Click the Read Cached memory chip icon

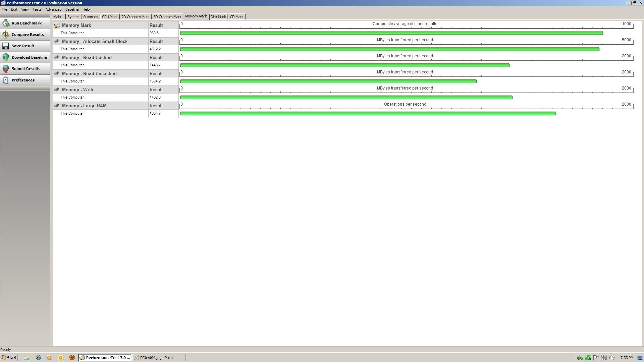click(57, 57)
